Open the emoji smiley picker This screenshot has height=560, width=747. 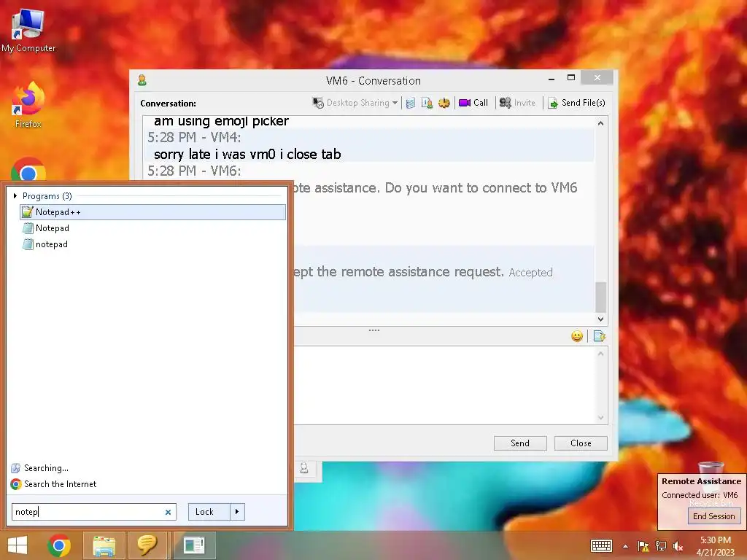pos(577,336)
